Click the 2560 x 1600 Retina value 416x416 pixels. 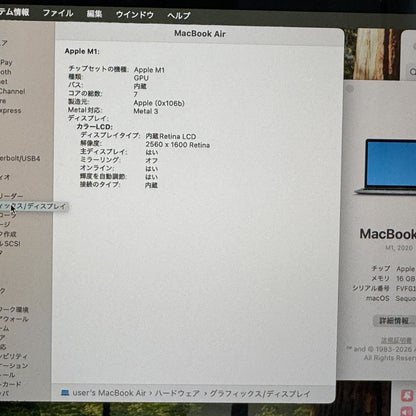(x=178, y=145)
